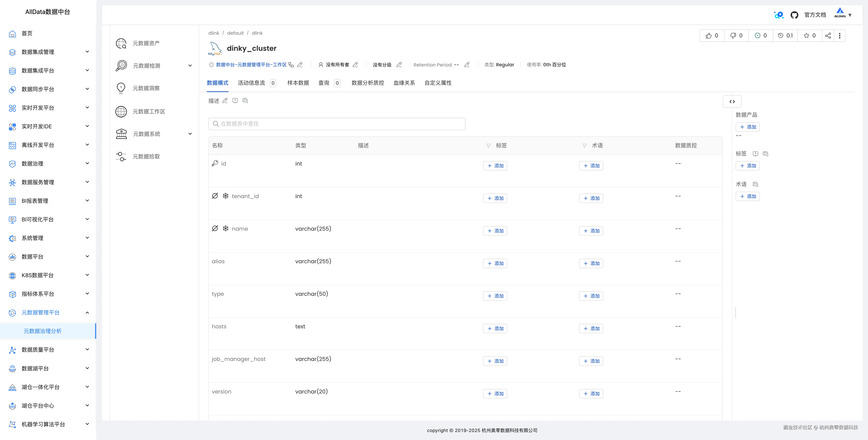Toggle the 标签 column filter icon
Viewport: 868px width, 440px height.
coord(488,145)
